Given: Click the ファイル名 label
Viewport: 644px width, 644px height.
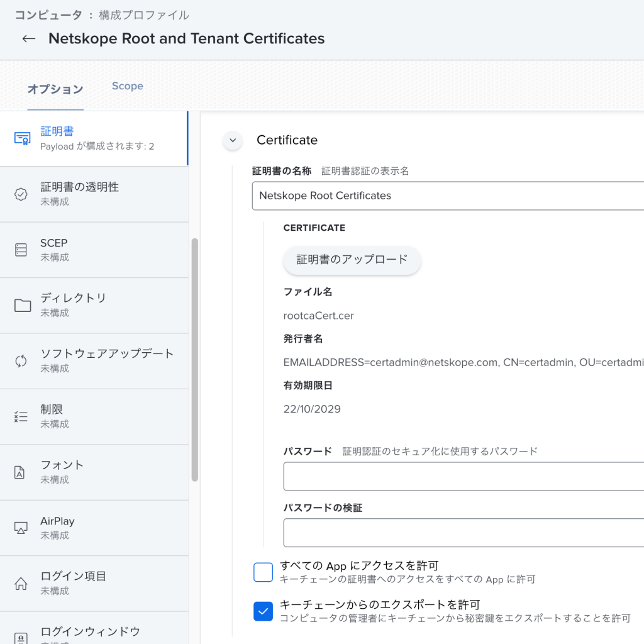Looking at the screenshot, I should coord(308,292).
